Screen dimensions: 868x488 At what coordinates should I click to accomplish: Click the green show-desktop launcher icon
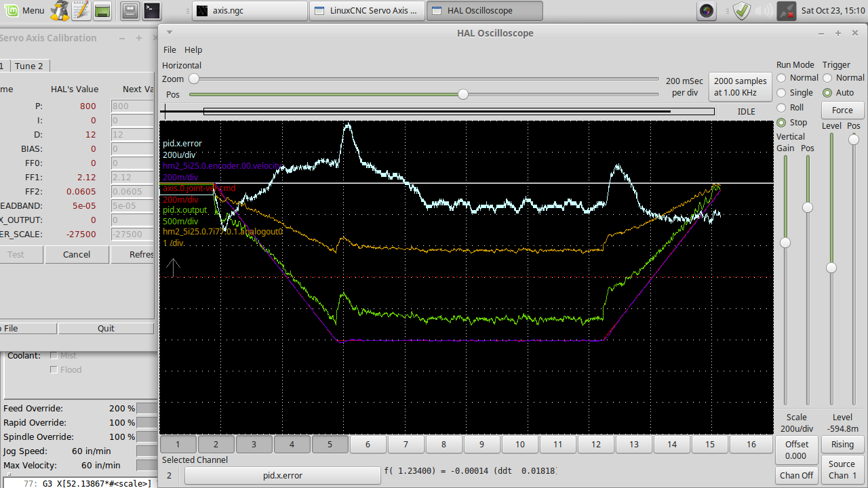tap(102, 10)
